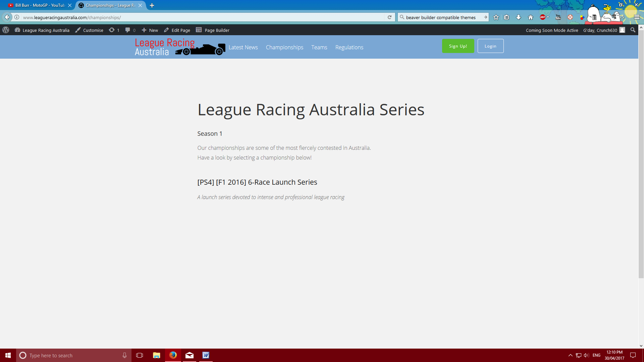Open the Firefox hamburger menu

tap(637, 17)
